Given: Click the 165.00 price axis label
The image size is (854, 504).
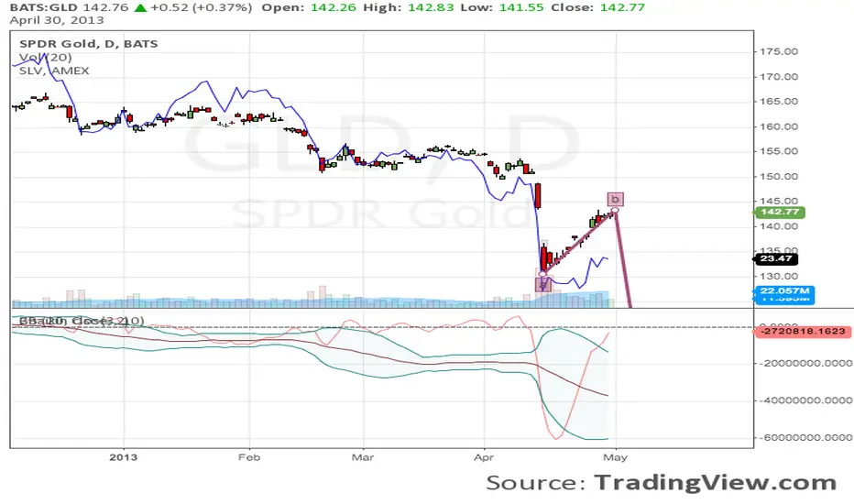Looking at the screenshot, I should click(x=779, y=102).
